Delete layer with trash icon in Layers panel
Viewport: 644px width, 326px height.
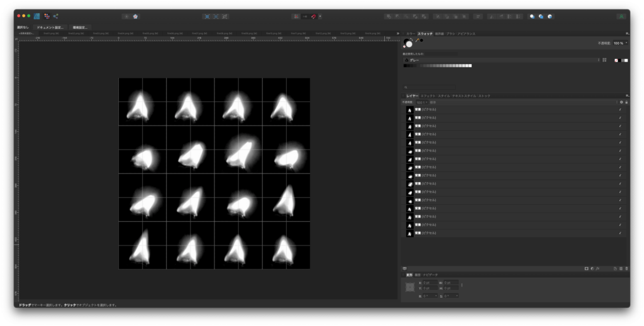[626, 268]
